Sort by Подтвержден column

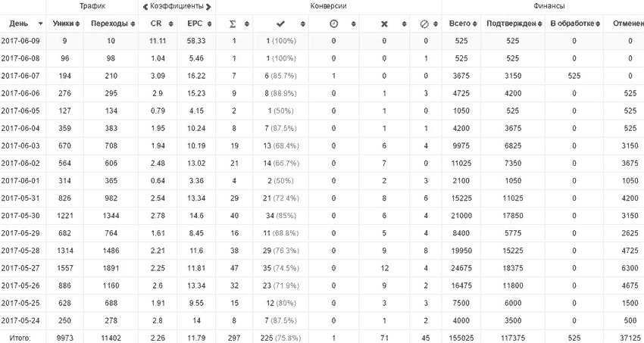tap(539, 23)
